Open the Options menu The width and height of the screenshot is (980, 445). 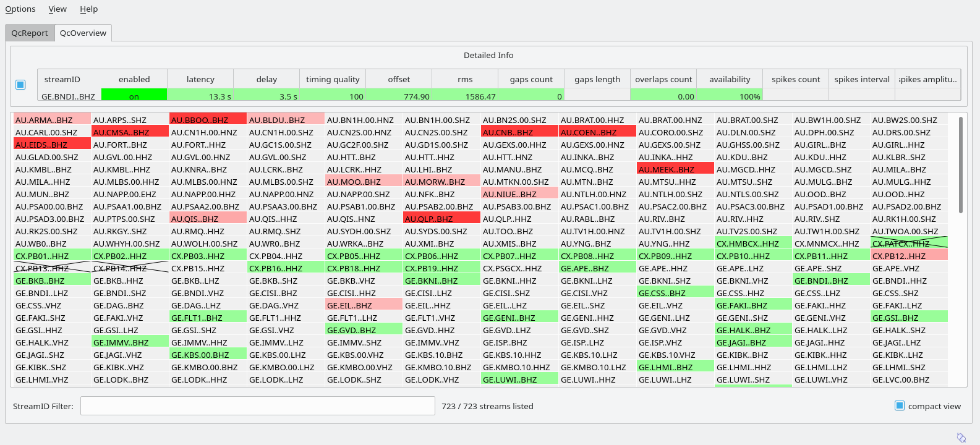(20, 9)
